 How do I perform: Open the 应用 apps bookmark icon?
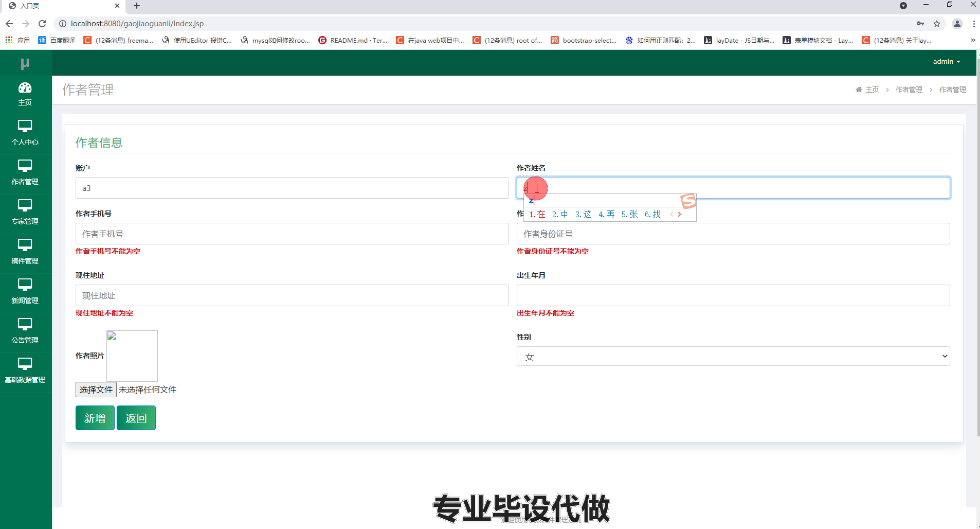coord(17,40)
